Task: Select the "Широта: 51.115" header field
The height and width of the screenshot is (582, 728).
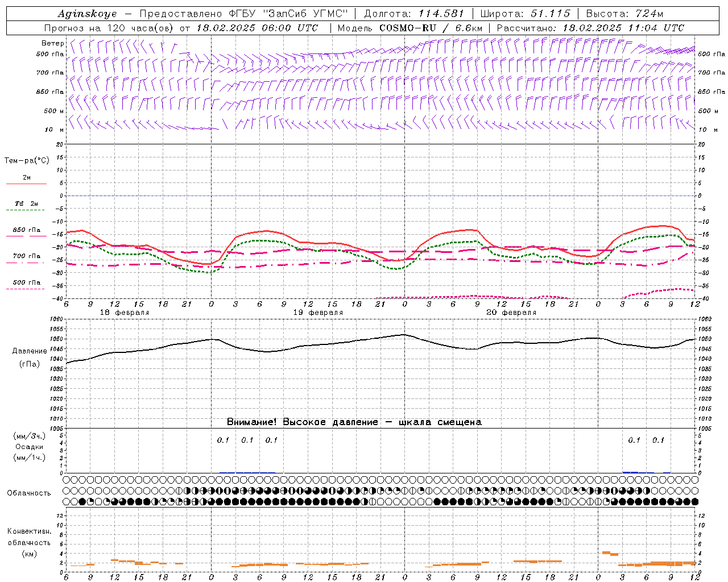Action: point(525,14)
